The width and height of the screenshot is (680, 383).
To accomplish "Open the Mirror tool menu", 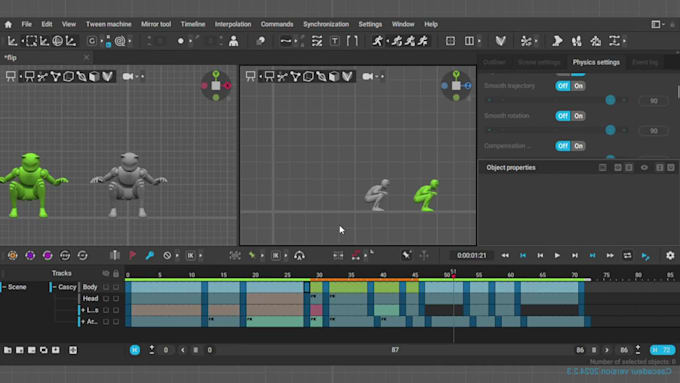I will tap(156, 24).
